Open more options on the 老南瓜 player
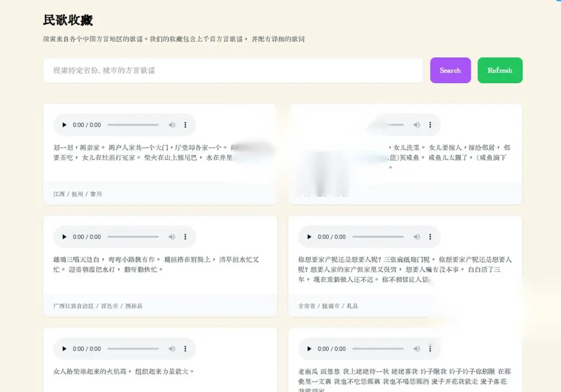 pyautogui.click(x=430, y=349)
